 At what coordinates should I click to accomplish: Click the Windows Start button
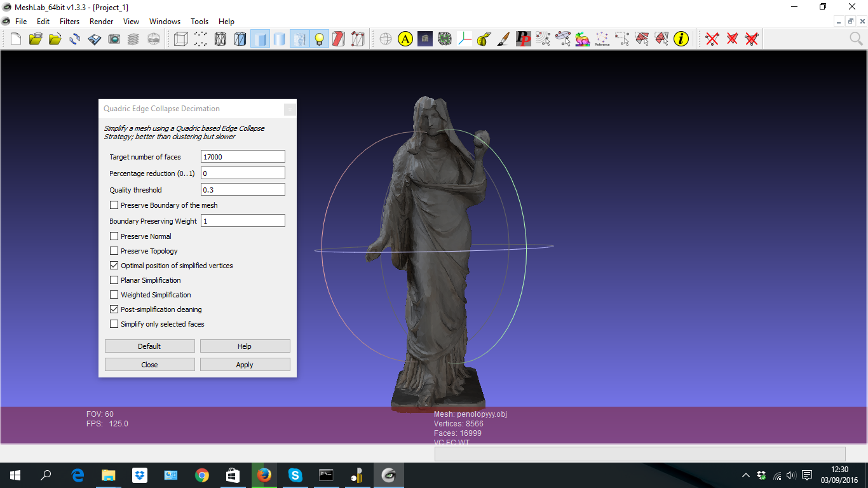click(x=15, y=475)
